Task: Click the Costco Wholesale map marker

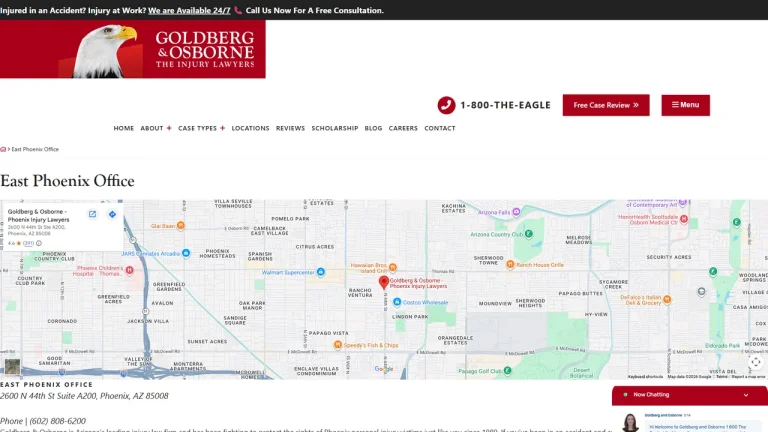Action: pos(397,302)
